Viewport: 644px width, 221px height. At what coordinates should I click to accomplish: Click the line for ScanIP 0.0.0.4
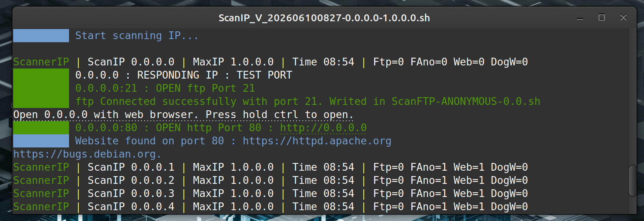pyautogui.click(x=271, y=207)
